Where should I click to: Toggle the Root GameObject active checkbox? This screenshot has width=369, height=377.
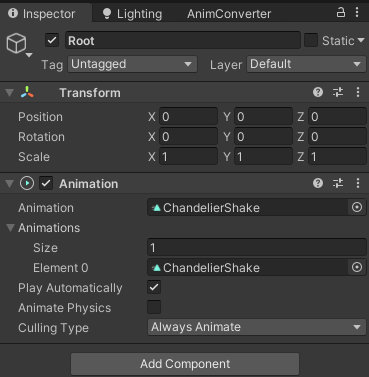click(52, 40)
